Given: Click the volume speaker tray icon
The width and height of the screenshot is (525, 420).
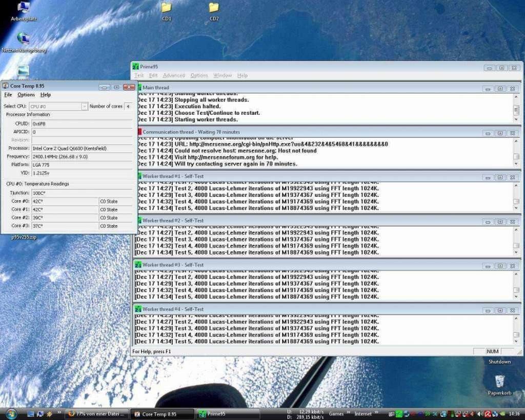Looking at the screenshot, I should pos(479,414).
